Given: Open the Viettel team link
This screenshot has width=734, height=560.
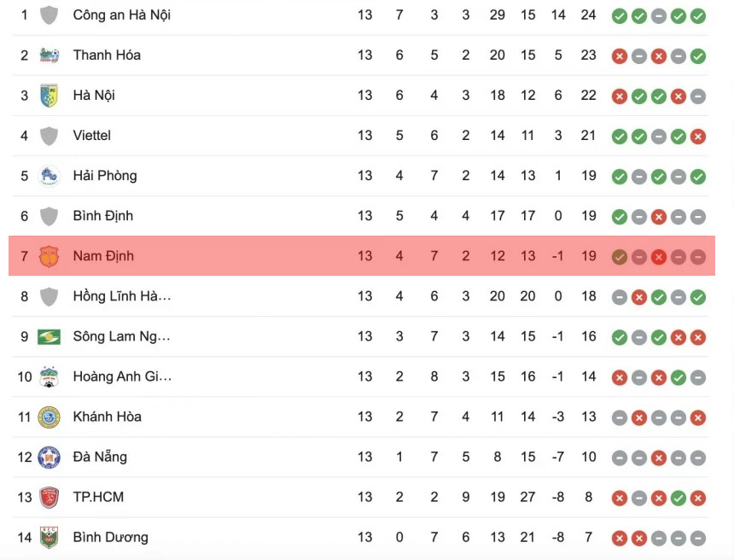Looking at the screenshot, I should pos(91,136).
